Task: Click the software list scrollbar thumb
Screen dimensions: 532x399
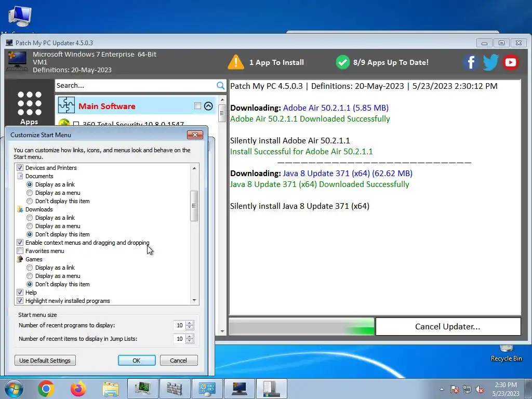Action: pyautogui.click(x=222, y=113)
